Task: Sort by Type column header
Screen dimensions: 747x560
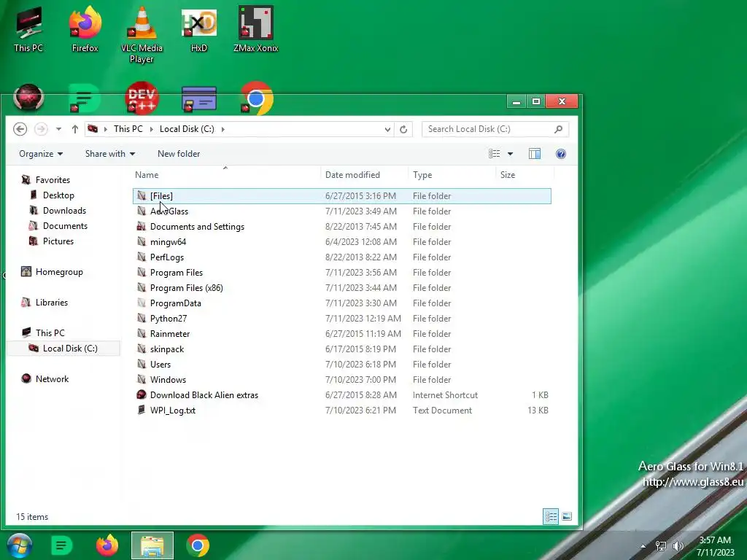Action: pyautogui.click(x=452, y=175)
